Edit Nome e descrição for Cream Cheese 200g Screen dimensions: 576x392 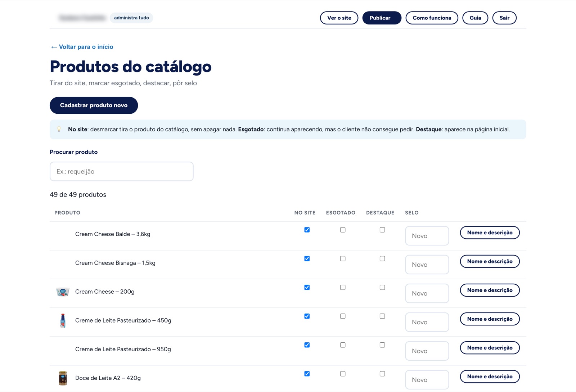490,290
